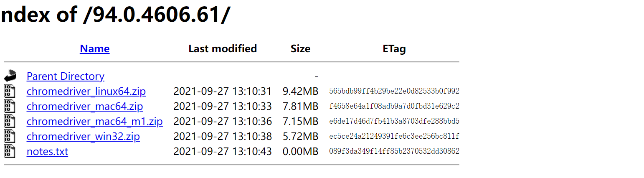Download chromedriver_mac64.zip
The height and width of the screenshot is (178, 644).
tap(85, 107)
